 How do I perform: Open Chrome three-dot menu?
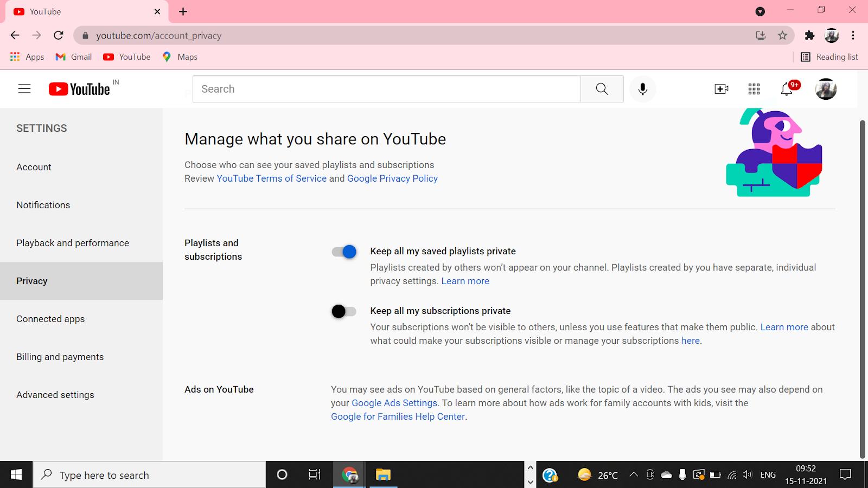[x=853, y=35]
